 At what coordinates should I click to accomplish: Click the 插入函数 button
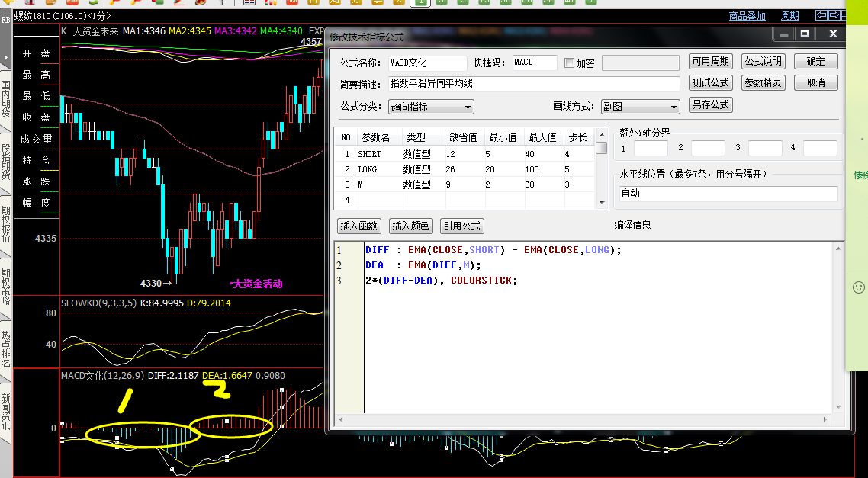coord(359,226)
